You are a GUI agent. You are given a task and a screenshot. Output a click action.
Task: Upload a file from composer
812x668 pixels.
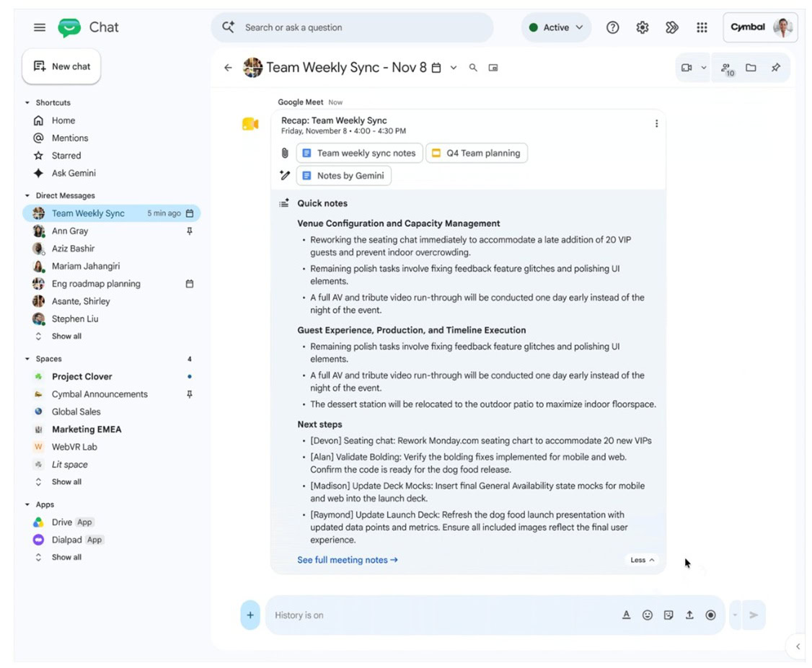click(x=689, y=615)
